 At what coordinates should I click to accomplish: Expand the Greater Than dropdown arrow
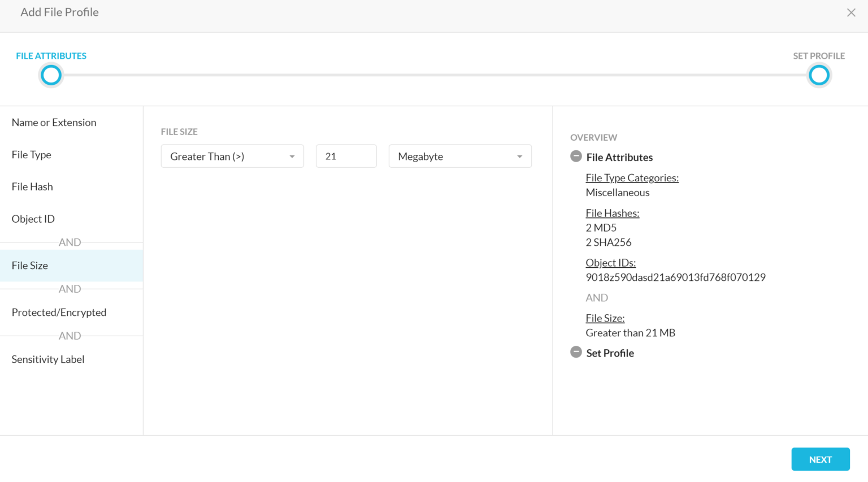pos(292,156)
